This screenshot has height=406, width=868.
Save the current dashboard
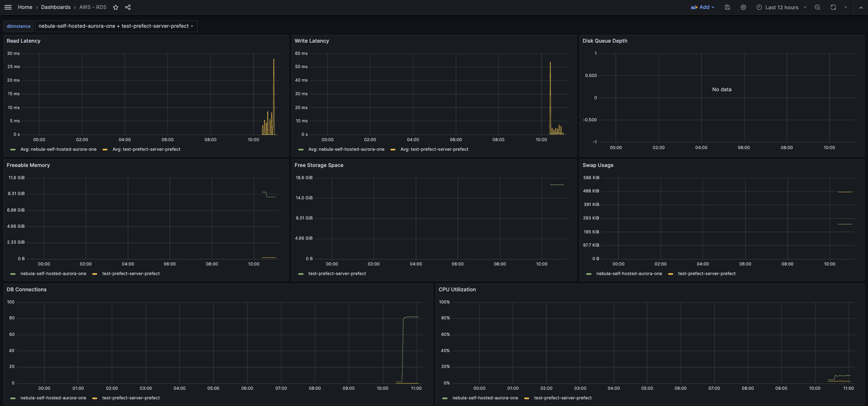(x=727, y=7)
